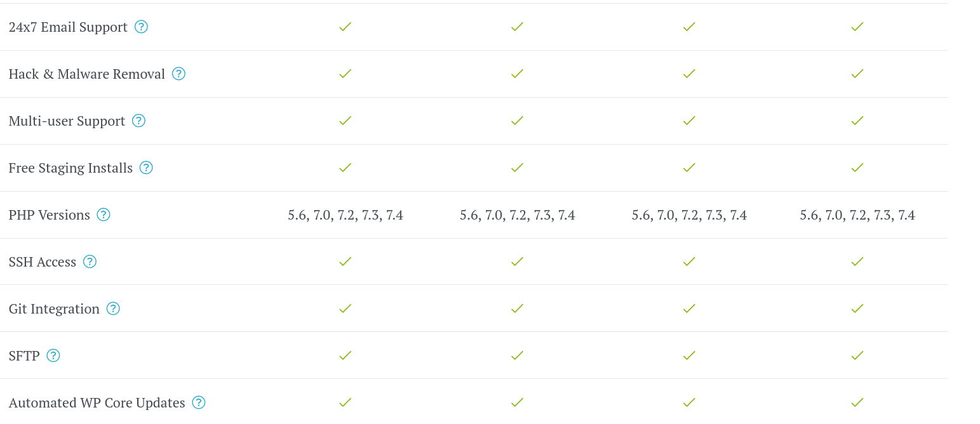Viewport: 980px width, 424px height.
Task: Open the Hack & Malware Removal help tooltip icon
Action: pyautogui.click(x=178, y=74)
